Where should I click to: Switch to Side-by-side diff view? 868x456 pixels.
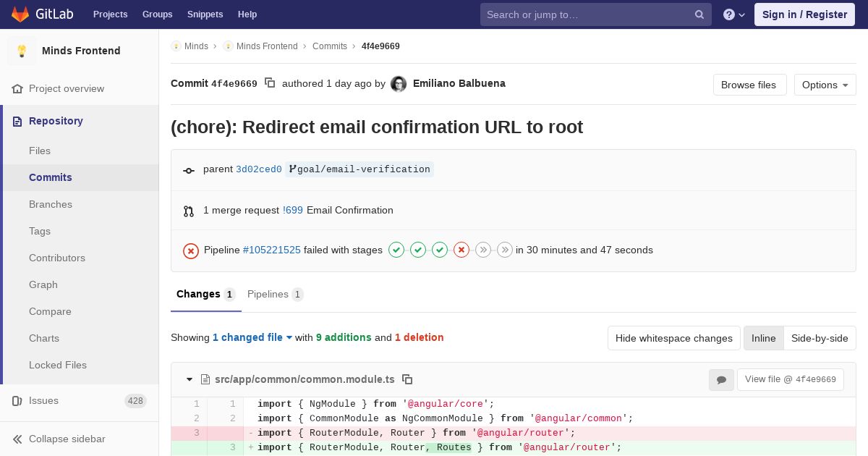click(x=820, y=338)
